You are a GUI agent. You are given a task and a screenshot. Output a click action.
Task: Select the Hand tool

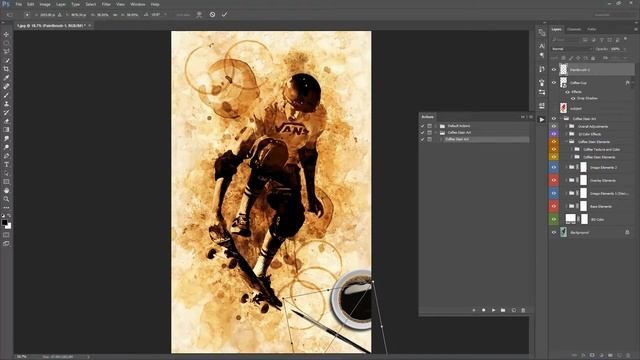coord(6,191)
